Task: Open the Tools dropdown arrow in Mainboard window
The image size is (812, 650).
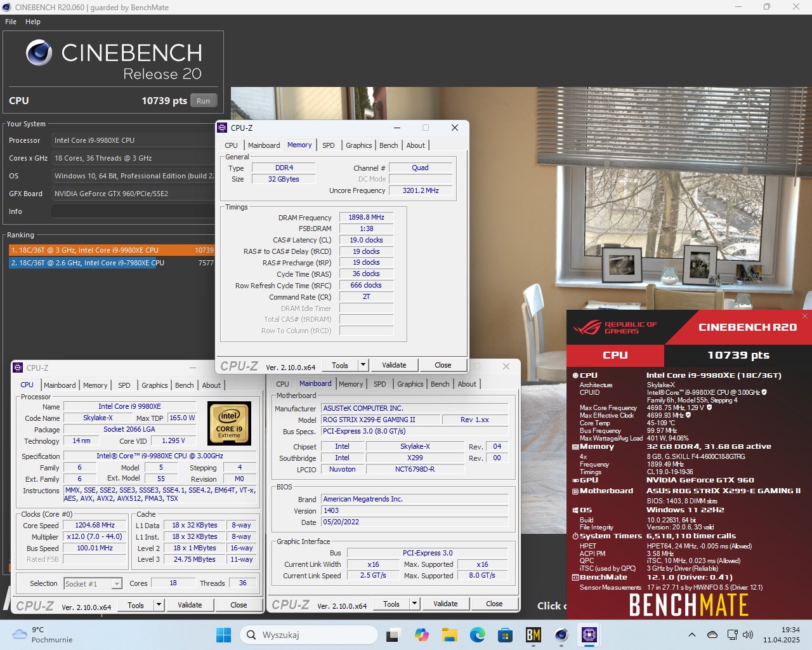Action: (414, 604)
